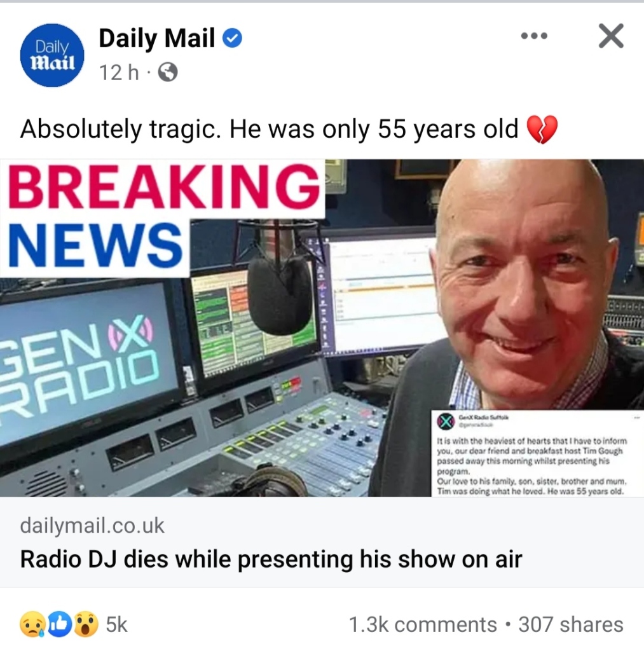Image resolution: width=644 pixels, height=651 pixels.
Task: View the 307 shares list
Action: coord(571,624)
